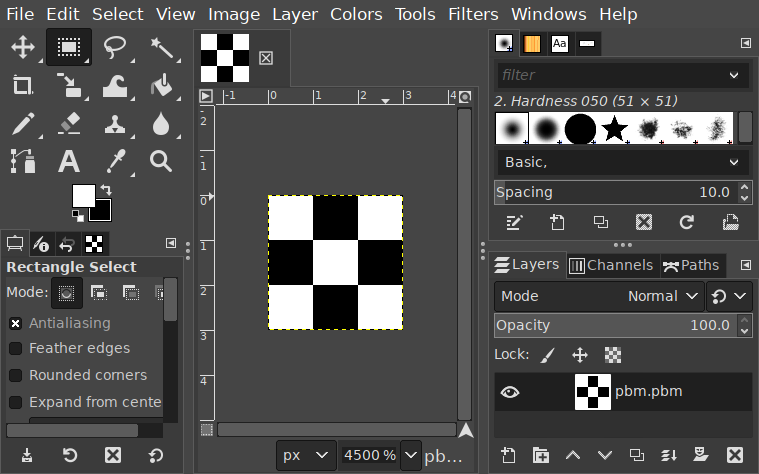
Task: Select the Crop tool
Action: click(x=23, y=85)
